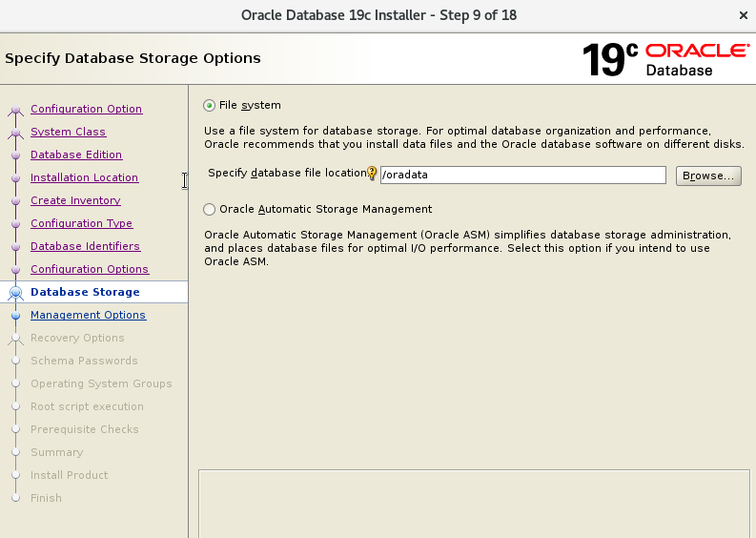Click the Install Product step label
Screen dimensions: 756x538
coord(69,475)
